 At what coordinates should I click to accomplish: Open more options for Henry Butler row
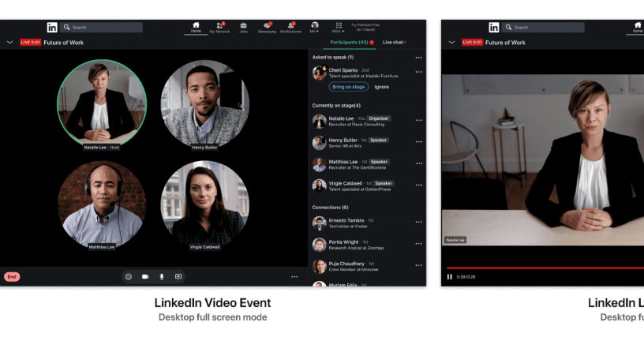click(418, 142)
